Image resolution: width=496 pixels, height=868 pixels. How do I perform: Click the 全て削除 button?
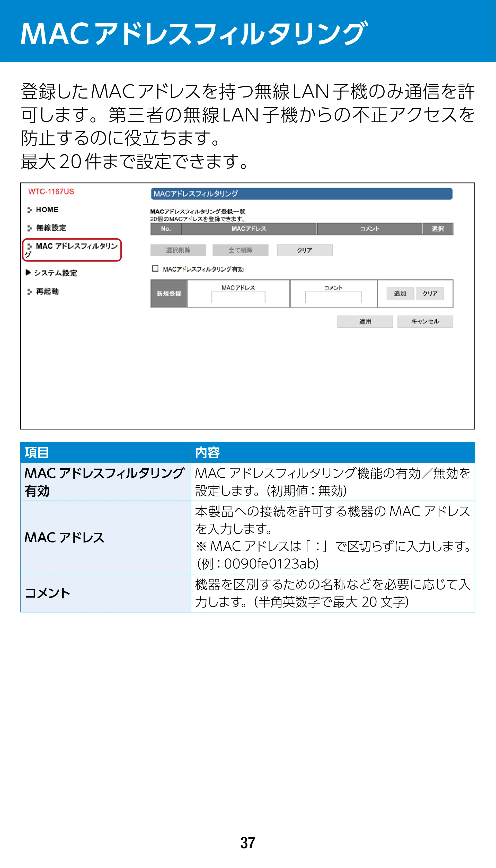(241, 250)
